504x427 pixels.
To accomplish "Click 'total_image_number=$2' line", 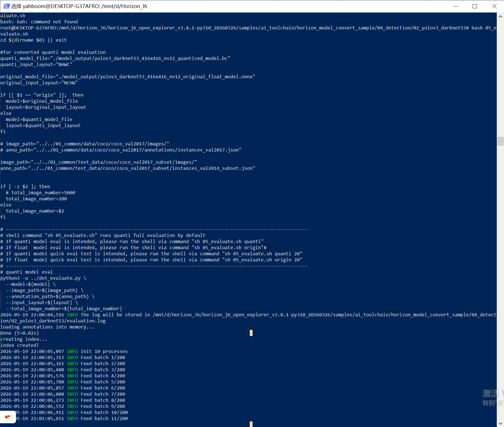I will [x=35, y=211].
